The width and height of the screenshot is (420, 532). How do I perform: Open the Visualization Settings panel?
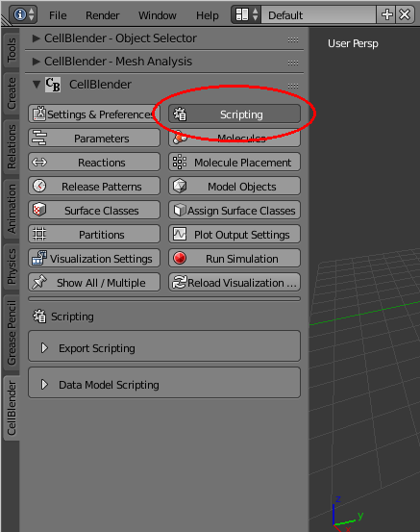94,259
